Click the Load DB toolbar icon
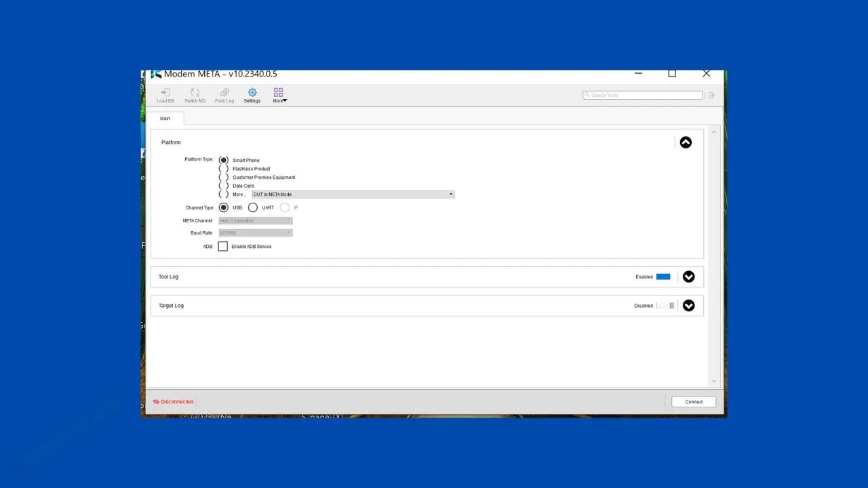Viewport: 868px width, 488px height. (x=165, y=96)
